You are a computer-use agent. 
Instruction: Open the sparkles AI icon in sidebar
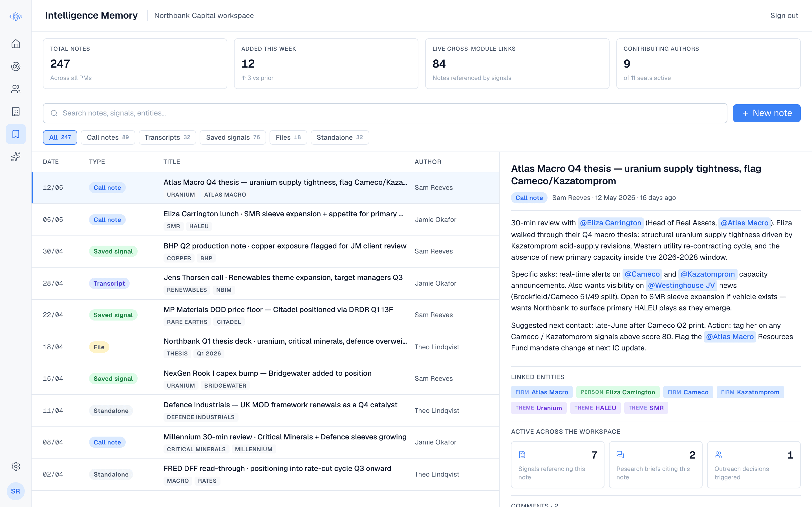tap(16, 157)
